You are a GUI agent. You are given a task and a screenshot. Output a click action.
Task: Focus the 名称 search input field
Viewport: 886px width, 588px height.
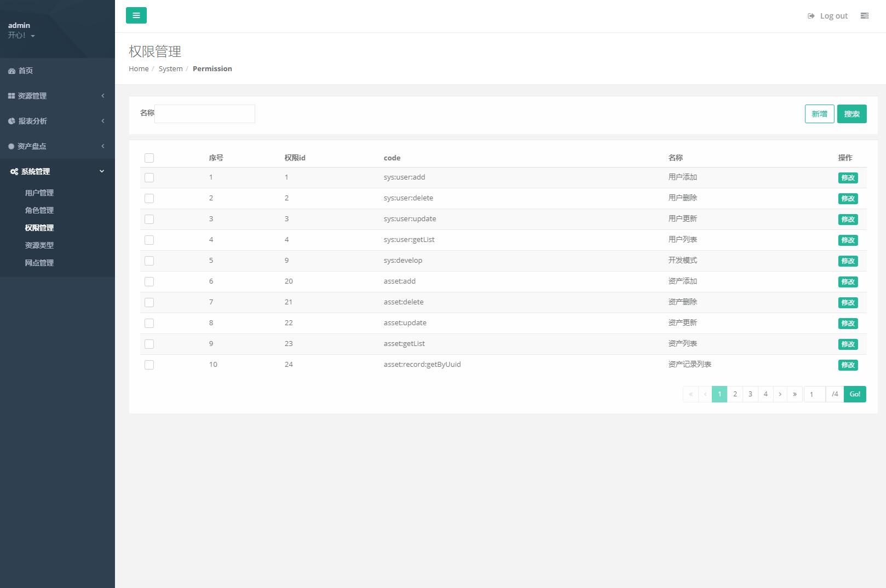tap(205, 114)
